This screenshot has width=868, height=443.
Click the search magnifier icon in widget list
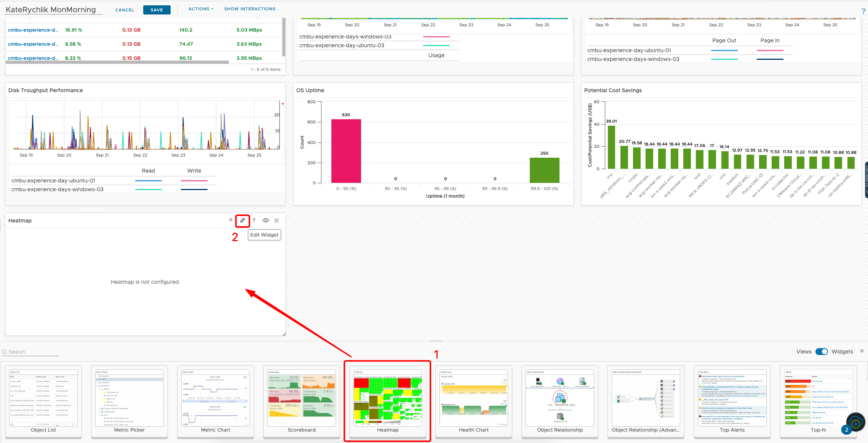(4, 352)
